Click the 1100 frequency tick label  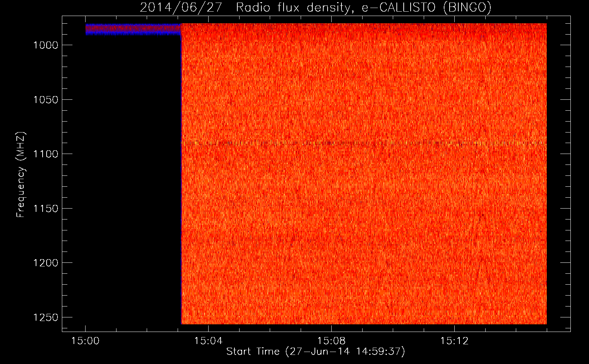point(46,154)
